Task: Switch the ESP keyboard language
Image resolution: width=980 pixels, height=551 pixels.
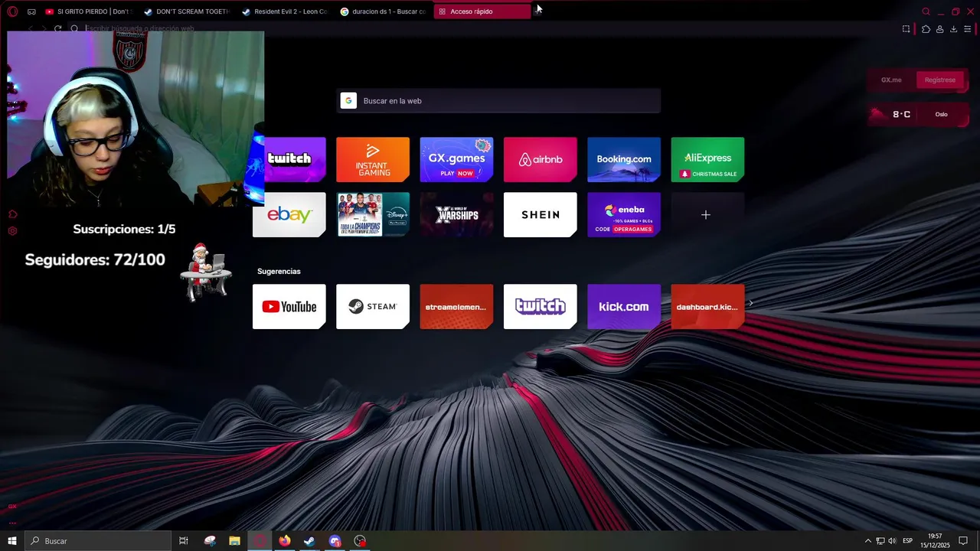Action: tap(908, 541)
